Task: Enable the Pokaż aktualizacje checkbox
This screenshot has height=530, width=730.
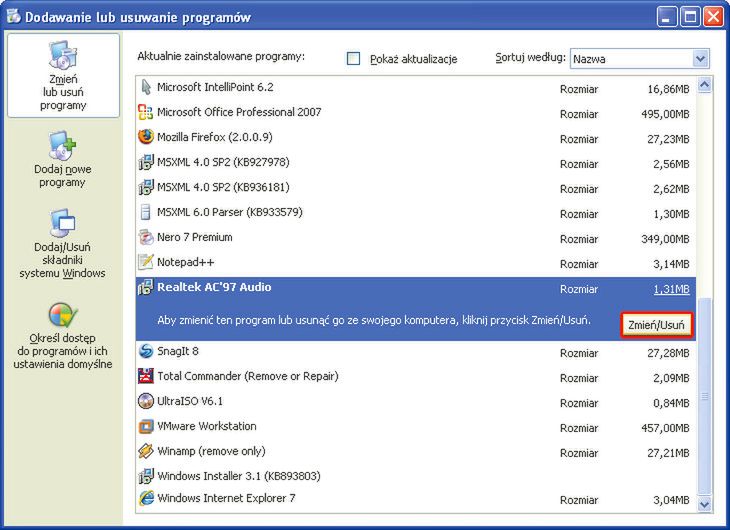Action: coord(353,59)
